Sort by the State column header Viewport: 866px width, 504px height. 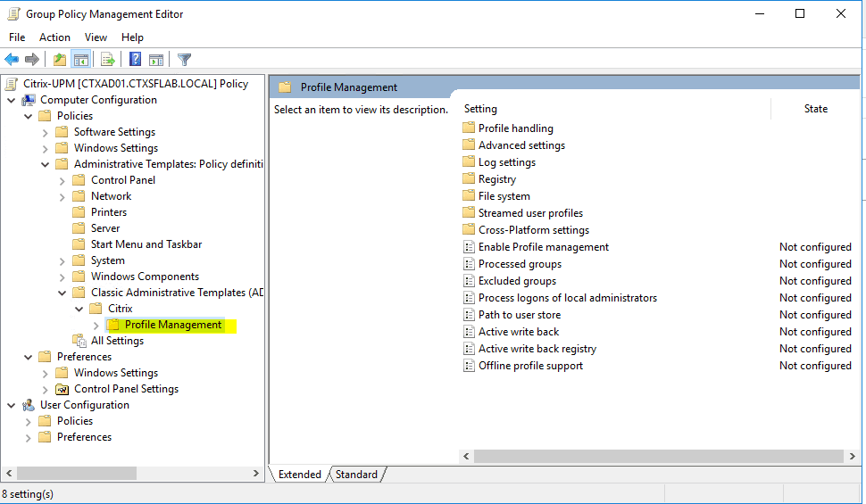coord(816,109)
